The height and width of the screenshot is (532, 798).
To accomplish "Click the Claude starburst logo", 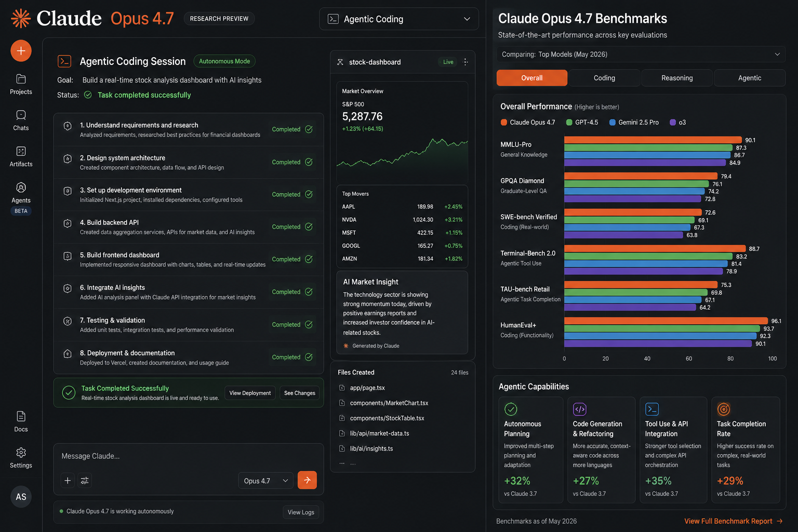I will 21,18.
